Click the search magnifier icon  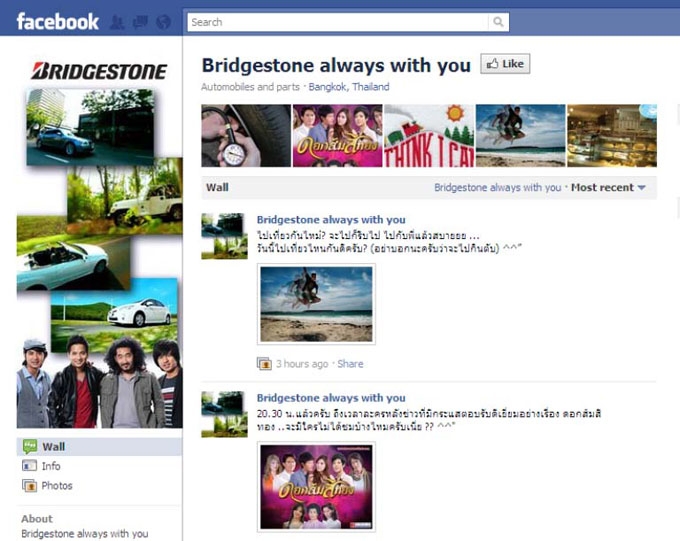tap(498, 22)
